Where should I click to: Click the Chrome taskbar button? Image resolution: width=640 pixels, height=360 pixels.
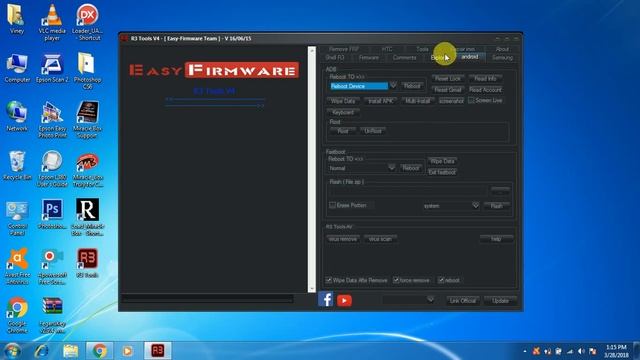(99, 351)
